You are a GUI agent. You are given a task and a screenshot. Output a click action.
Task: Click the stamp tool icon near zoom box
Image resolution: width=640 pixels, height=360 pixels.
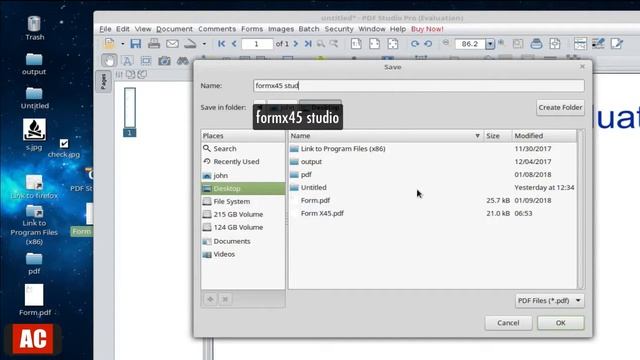click(536, 44)
